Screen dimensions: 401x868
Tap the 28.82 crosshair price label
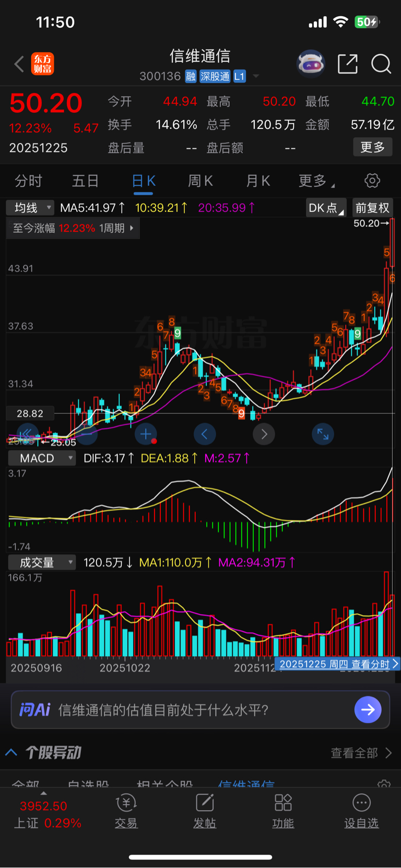click(30, 413)
